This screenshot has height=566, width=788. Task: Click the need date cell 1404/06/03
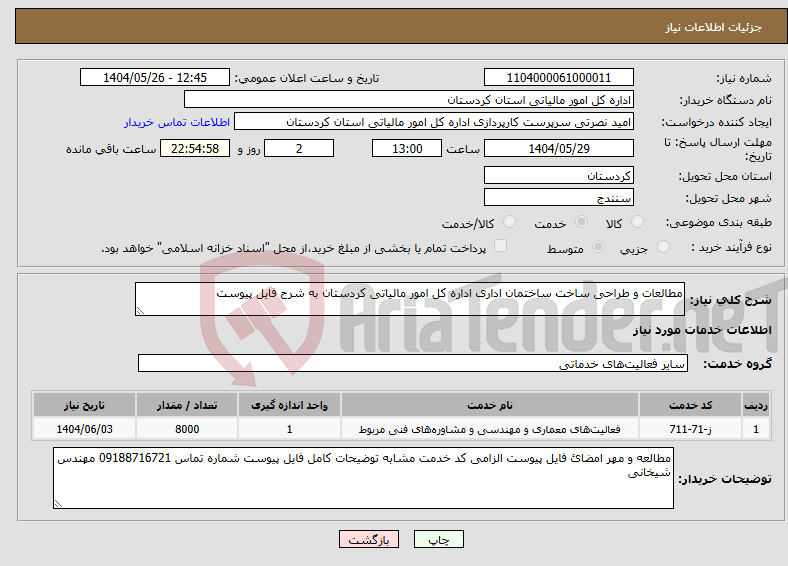point(84,429)
